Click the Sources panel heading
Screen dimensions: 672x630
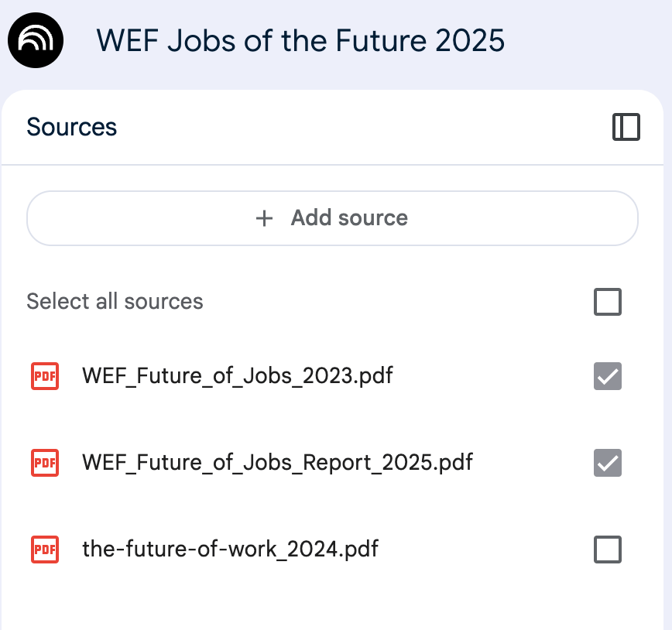(x=71, y=127)
